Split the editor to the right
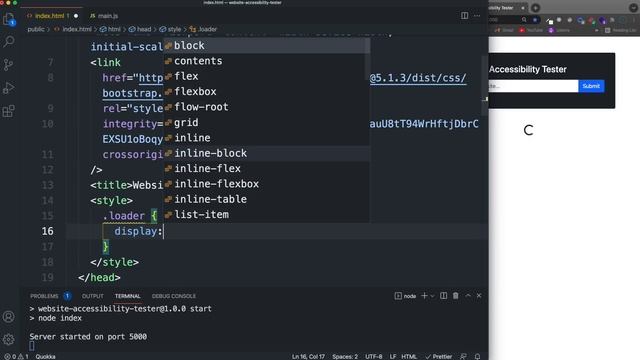The height and width of the screenshot is (360, 640). point(464,16)
